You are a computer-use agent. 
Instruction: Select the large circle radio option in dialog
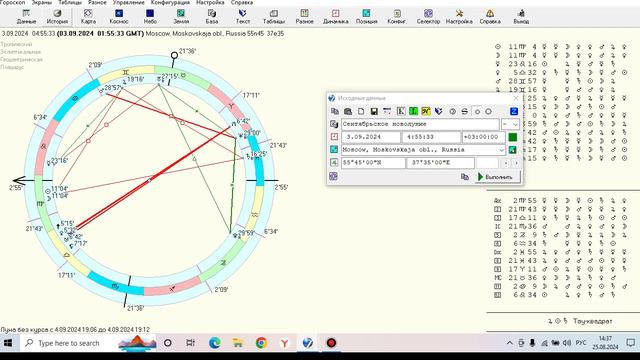488,111
